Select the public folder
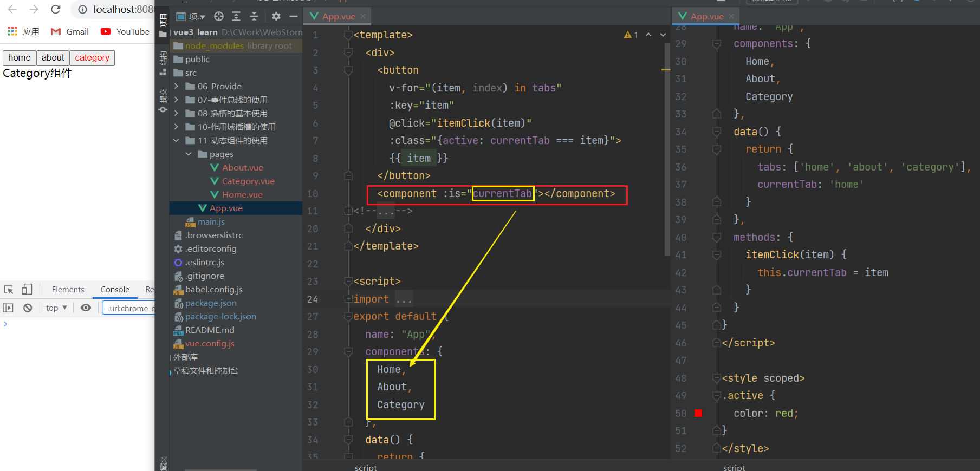980x471 pixels. [236, 59]
